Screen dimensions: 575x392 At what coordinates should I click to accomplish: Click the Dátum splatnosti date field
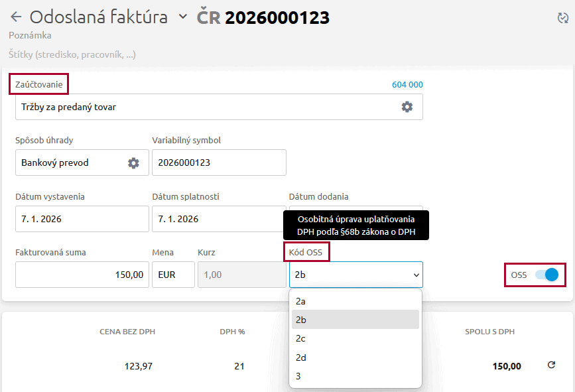point(219,219)
